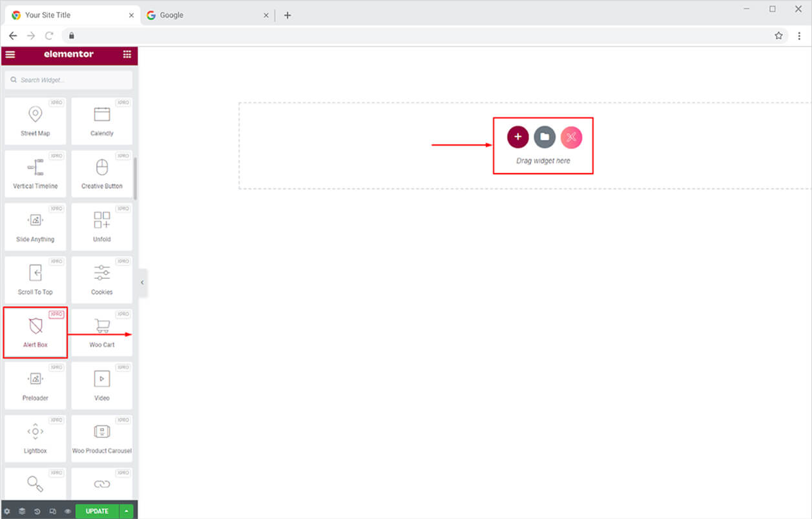Click the Search Widget input field

(68, 79)
